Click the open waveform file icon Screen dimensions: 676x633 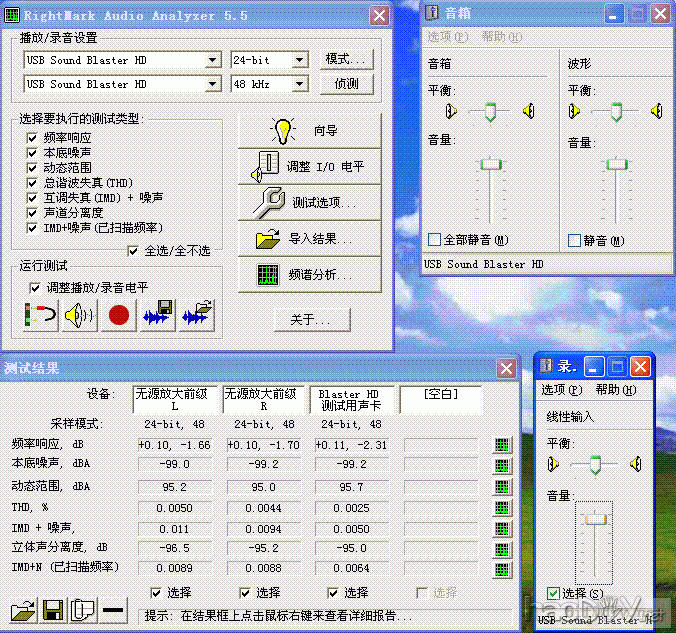click(197, 316)
